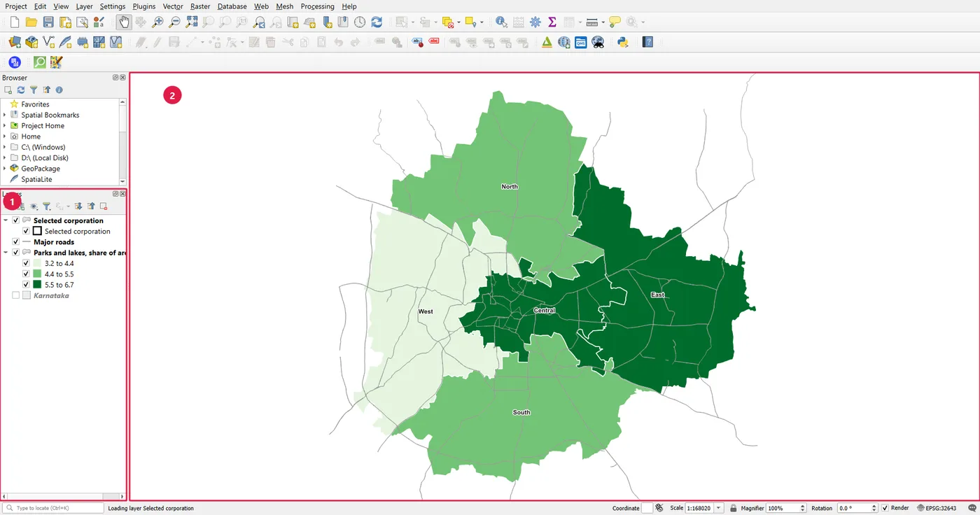Viewport: 980px width, 515px height.
Task: Click the Type to locate search field
Action: click(x=52, y=508)
